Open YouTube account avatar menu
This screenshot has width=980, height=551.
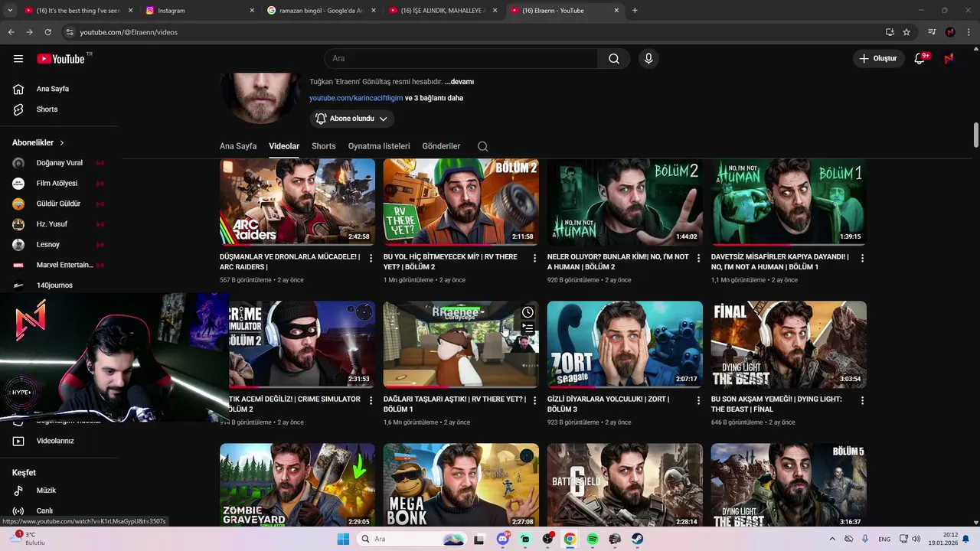[949, 59]
